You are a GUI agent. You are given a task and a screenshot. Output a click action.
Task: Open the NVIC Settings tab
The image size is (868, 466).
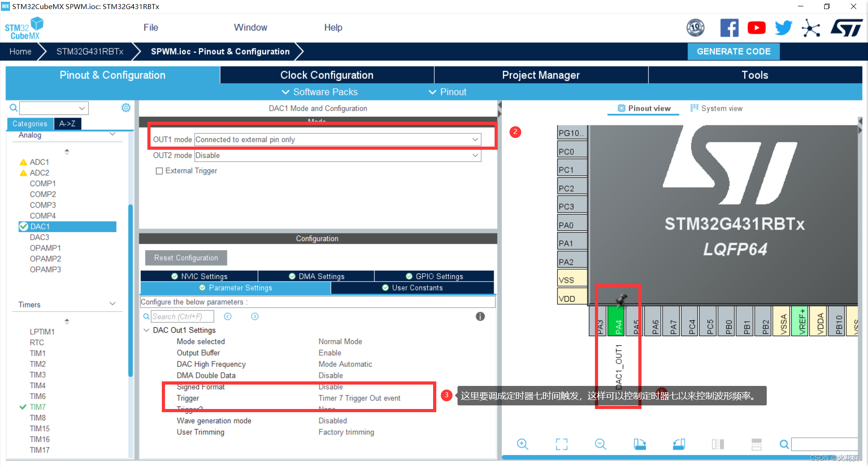(199, 276)
